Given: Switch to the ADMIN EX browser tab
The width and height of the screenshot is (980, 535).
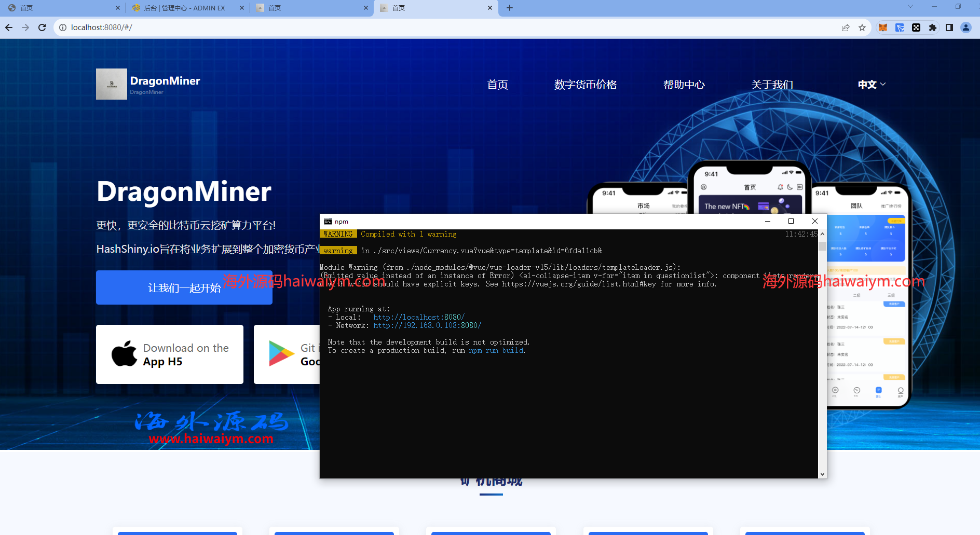Looking at the screenshot, I should [x=184, y=8].
